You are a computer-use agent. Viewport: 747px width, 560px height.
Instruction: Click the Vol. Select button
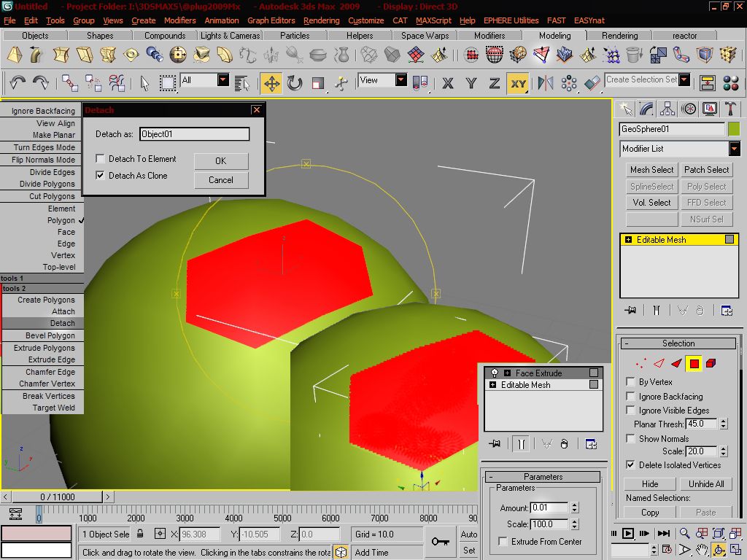[651, 203]
